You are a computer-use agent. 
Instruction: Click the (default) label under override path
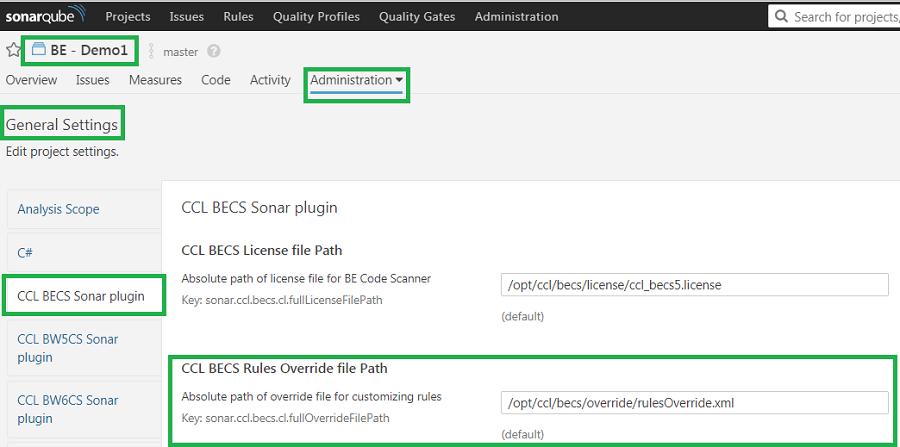coord(522,434)
